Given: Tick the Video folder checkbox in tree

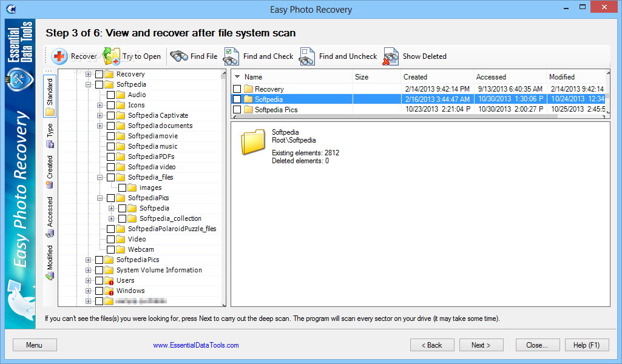Looking at the screenshot, I should point(110,239).
